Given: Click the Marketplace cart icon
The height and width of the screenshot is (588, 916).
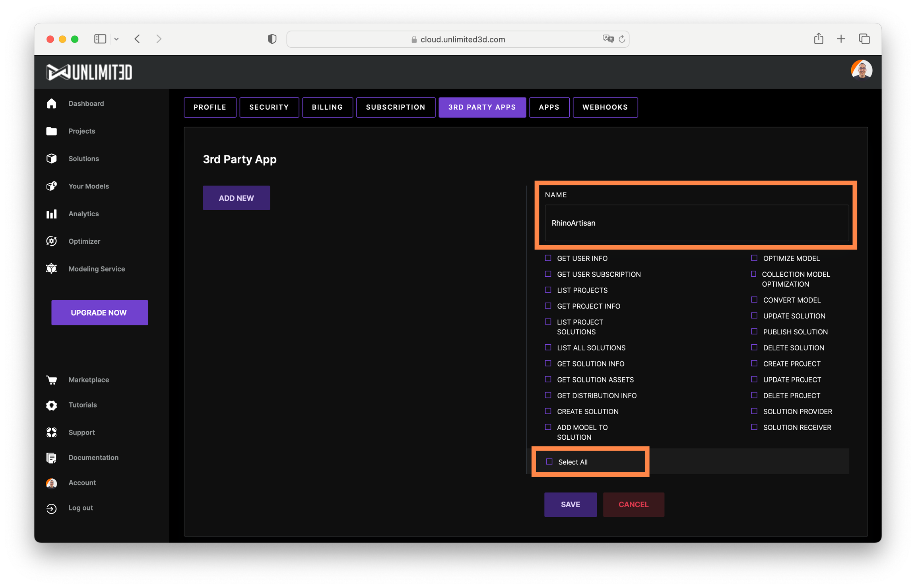Looking at the screenshot, I should point(52,380).
